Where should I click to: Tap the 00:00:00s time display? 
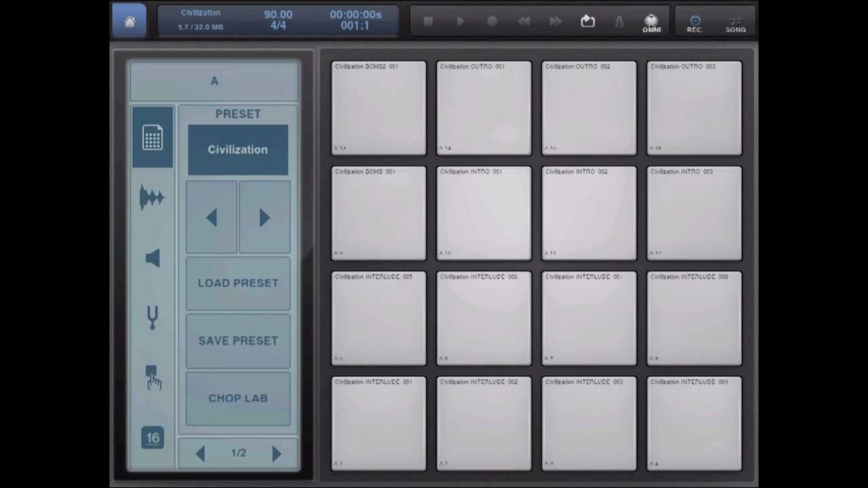[355, 14]
